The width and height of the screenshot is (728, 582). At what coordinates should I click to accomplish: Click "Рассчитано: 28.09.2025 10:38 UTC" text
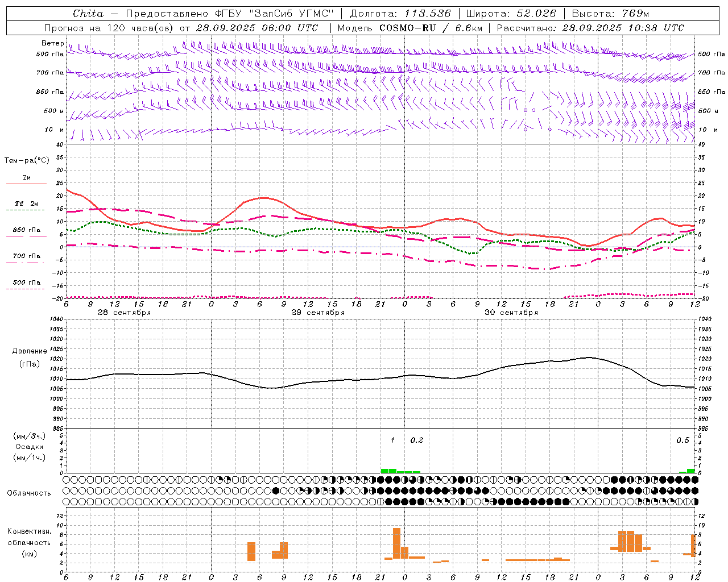[590, 28]
